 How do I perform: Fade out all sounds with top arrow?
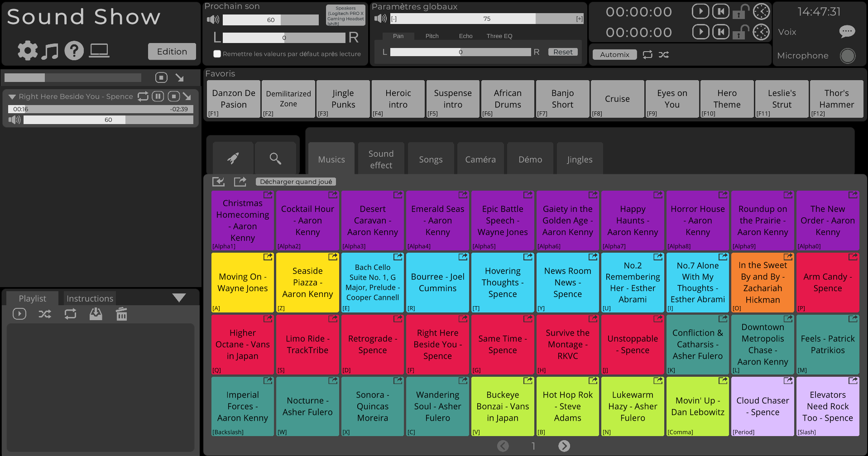pos(180,77)
